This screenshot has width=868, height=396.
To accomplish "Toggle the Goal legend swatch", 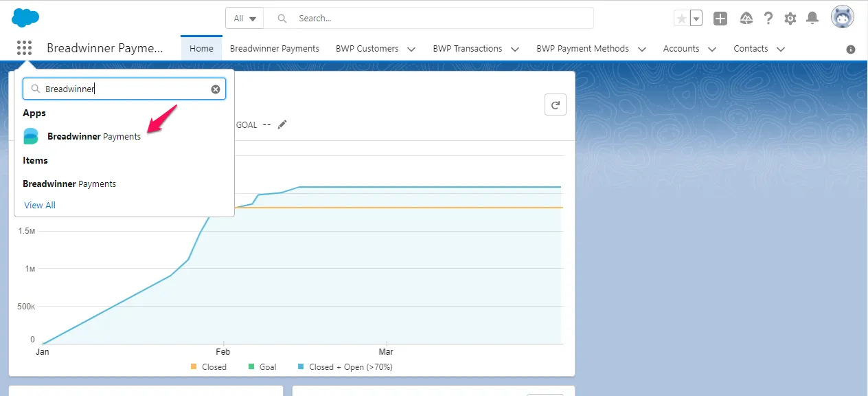I will pyautogui.click(x=251, y=367).
